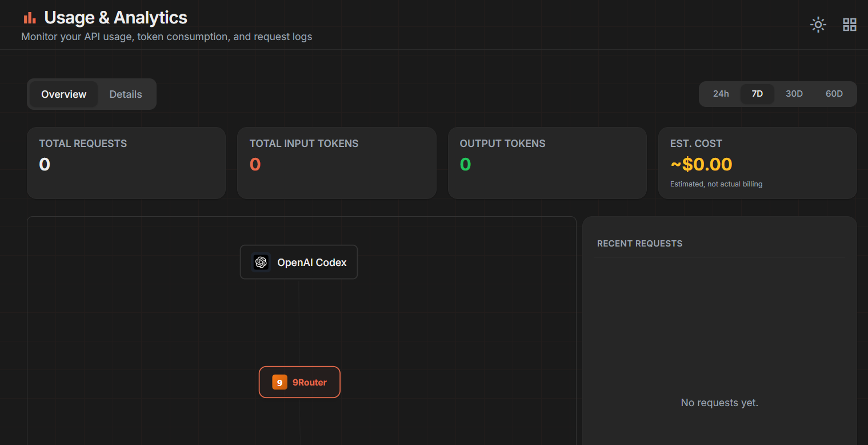Choose the 60D time range
The image size is (868, 445).
[834, 94]
